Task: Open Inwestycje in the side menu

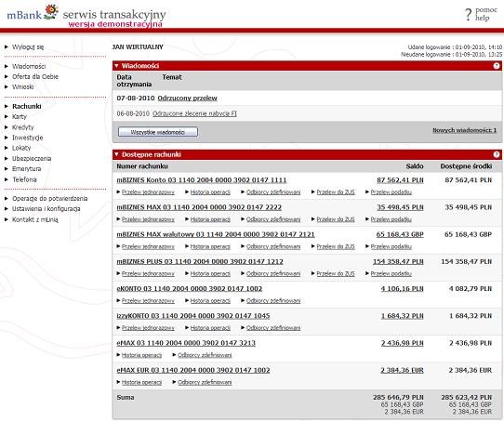Action: click(27, 138)
